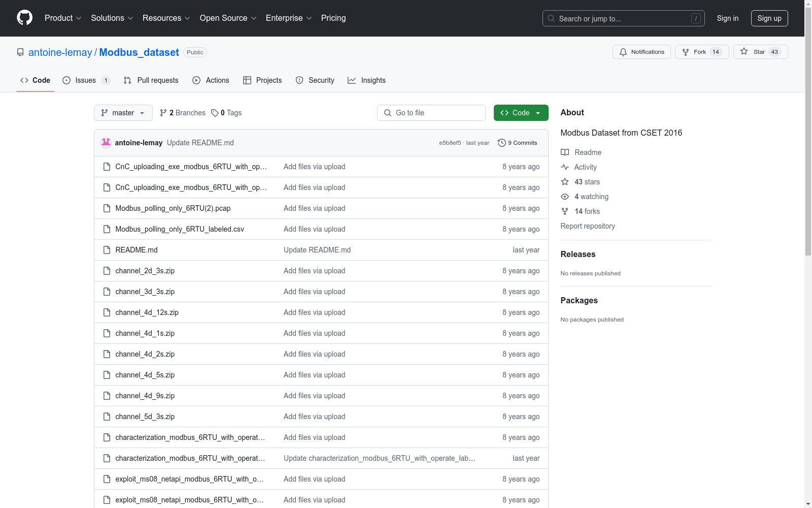Star the Modbus_dataset repository
This screenshot has width=812, height=508.
760,52
